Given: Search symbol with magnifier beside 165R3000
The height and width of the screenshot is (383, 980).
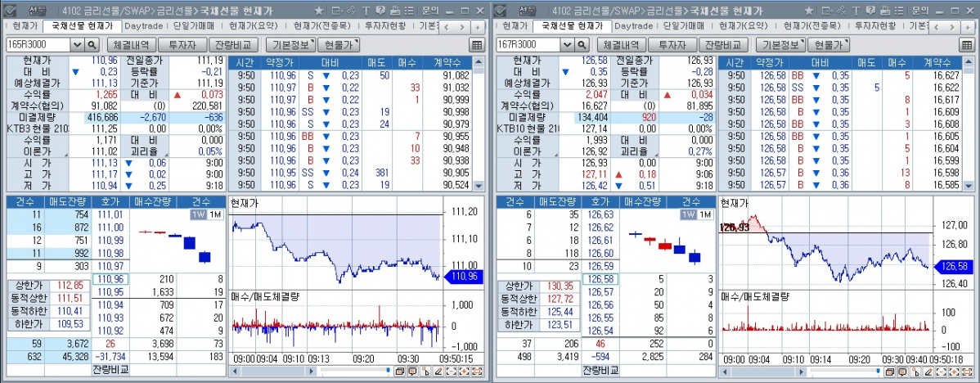Looking at the screenshot, I should pyautogui.click(x=92, y=45).
